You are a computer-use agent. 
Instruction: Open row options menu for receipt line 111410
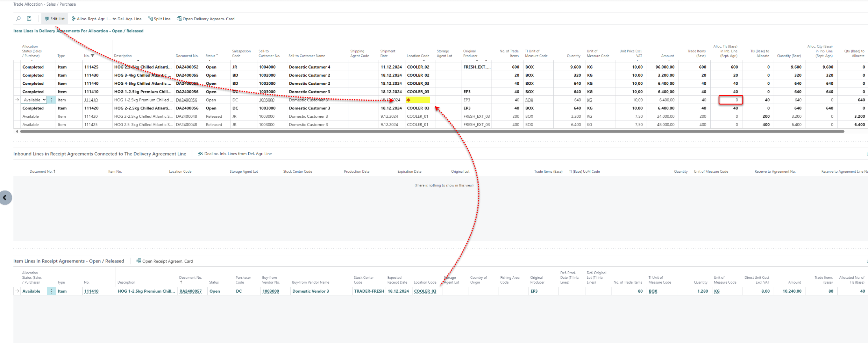51,291
